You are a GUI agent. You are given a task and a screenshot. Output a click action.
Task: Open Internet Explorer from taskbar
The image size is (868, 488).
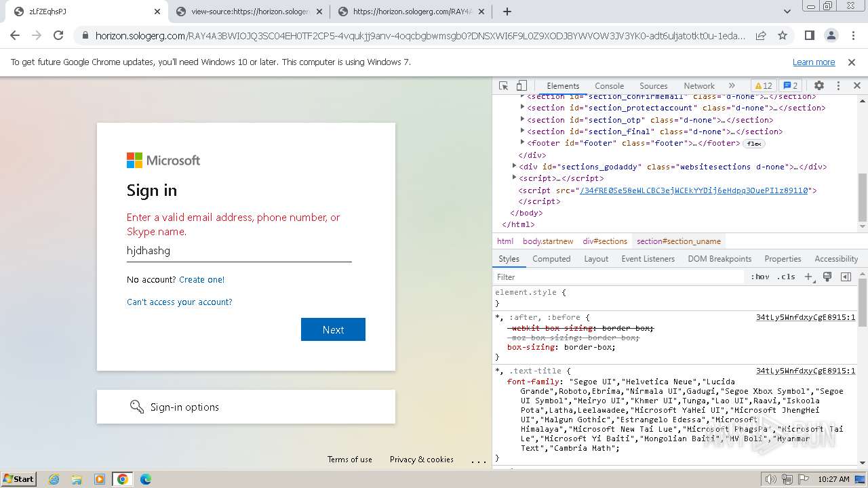[x=54, y=479]
